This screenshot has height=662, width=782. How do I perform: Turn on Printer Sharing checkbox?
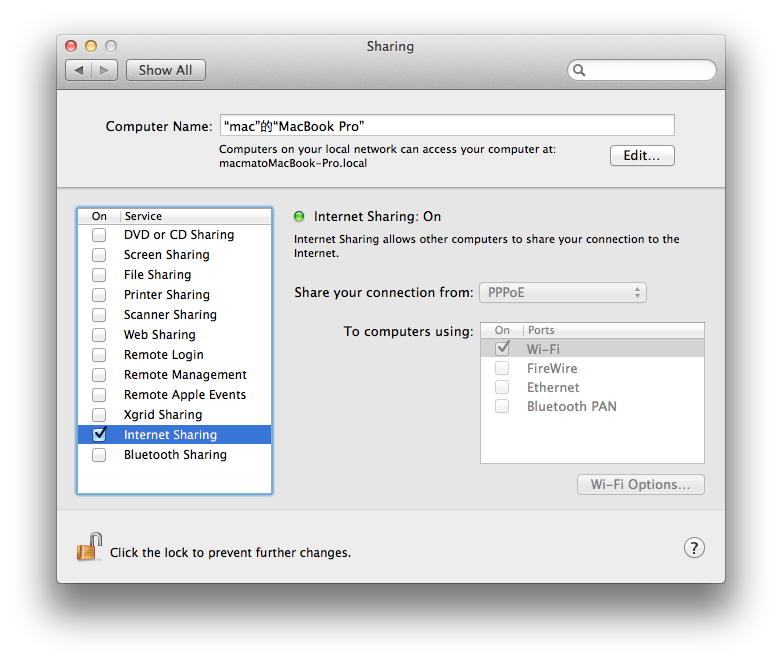coord(99,294)
